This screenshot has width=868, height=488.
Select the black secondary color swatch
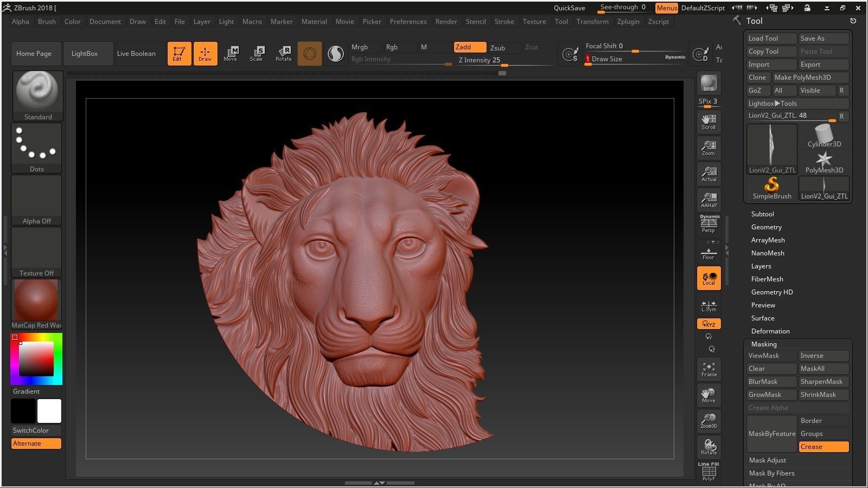(x=23, y=411)
